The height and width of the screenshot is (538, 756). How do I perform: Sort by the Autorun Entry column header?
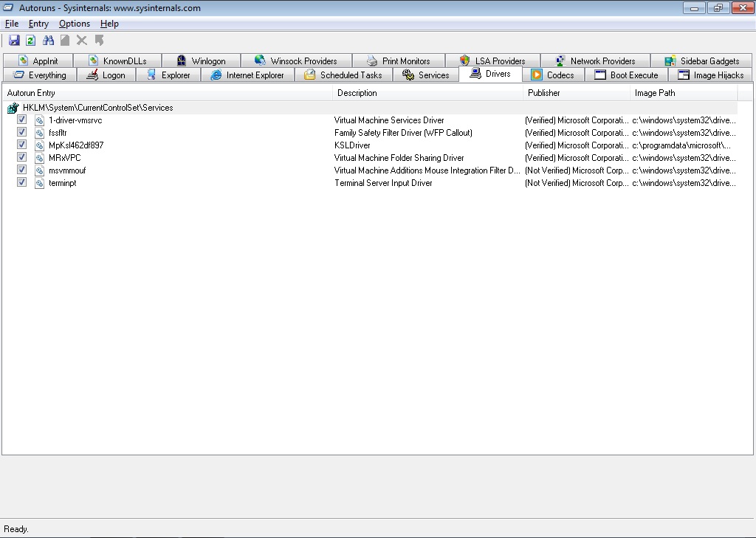pos(168,93)
